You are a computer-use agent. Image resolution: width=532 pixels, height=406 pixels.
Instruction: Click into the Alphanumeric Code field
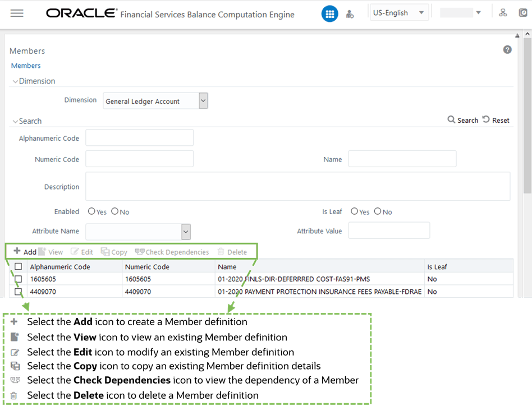(139, 137)
